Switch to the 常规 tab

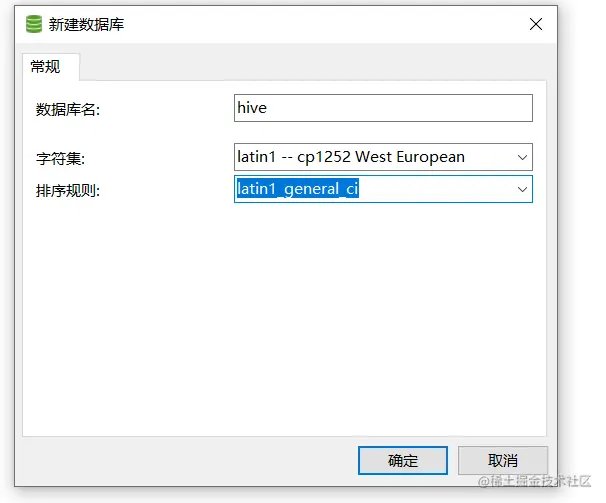click(x=51, y=67)
